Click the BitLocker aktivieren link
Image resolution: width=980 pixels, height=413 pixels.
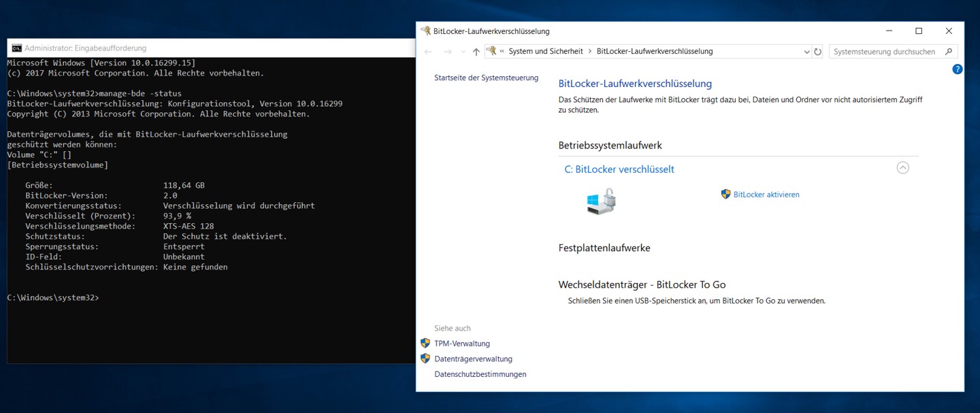[x=766, y=195]
